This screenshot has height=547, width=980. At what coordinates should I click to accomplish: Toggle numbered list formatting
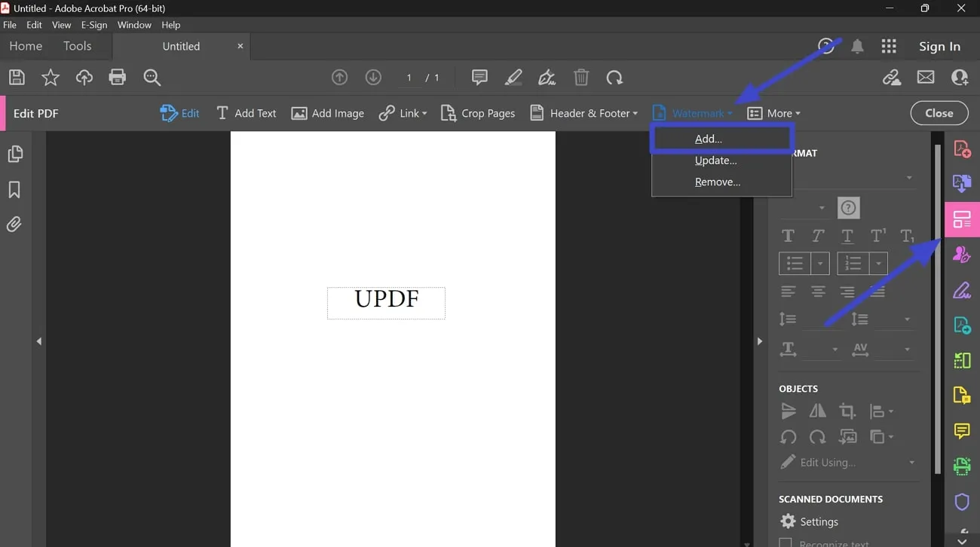point(853,263)
